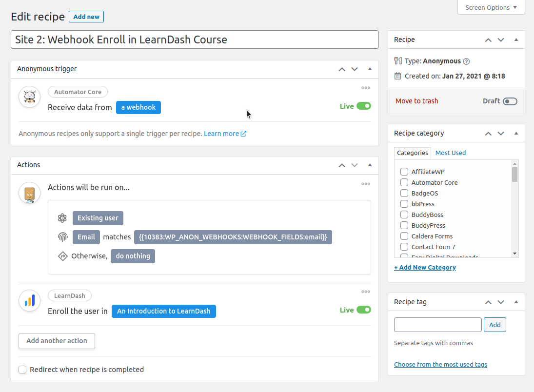Open the 'Actions will be run on' three-dot menu
Viewport: 534px width, 392px height.
366,184
